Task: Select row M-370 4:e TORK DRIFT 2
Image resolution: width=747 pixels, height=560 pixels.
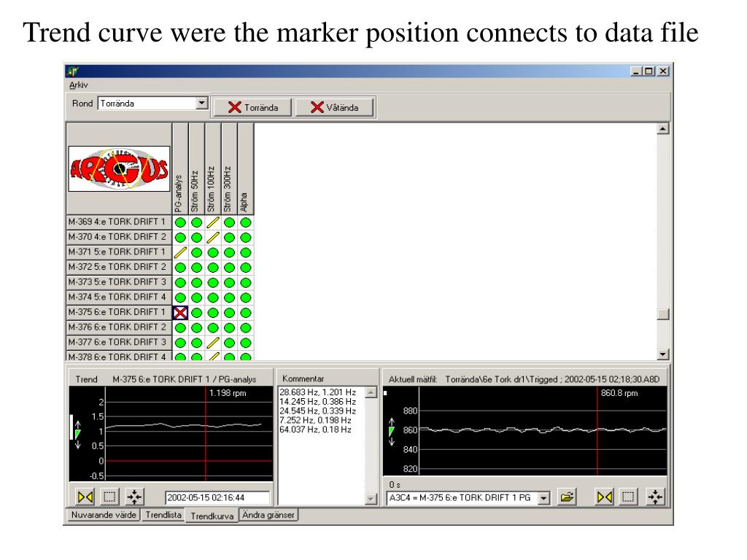Action: click(119, 237)
